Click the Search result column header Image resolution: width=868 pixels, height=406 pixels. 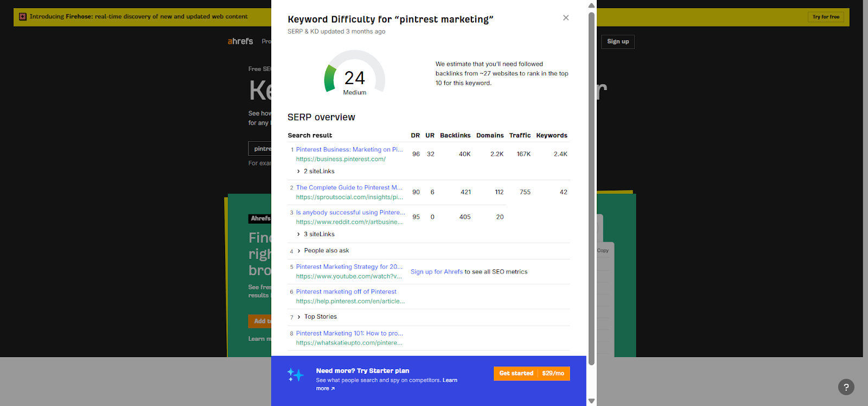coord(310,136)
